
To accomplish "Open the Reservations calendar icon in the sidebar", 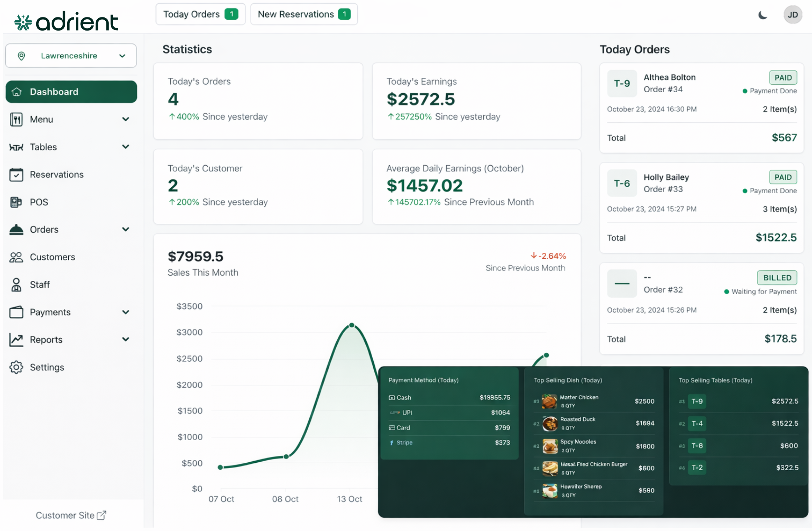I will tap(16, 175).
